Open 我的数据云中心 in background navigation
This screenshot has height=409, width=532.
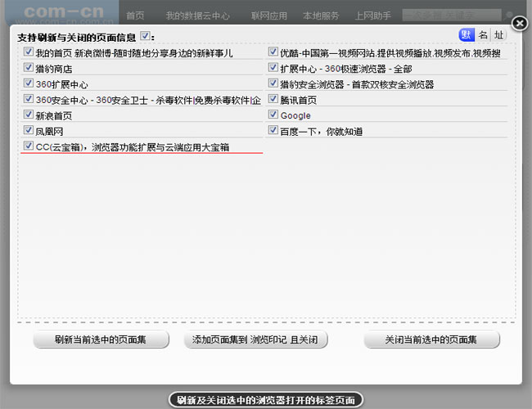[198, 16]
